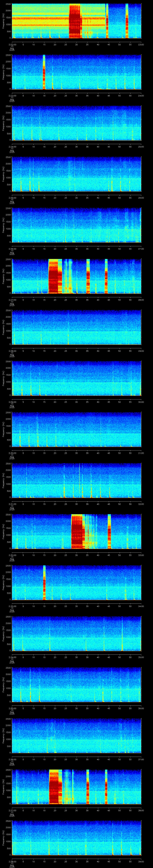Click the 34:00 end-of-axis time label

141,606
